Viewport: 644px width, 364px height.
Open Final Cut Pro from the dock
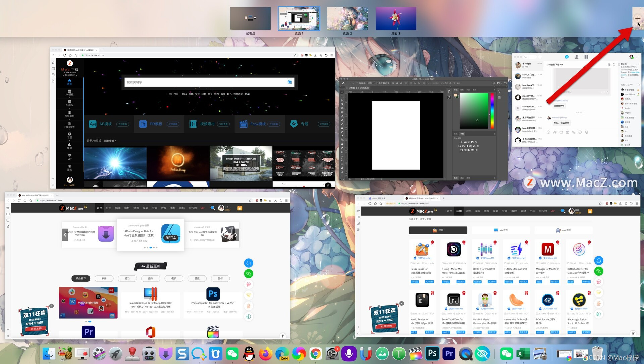point(416,354)
